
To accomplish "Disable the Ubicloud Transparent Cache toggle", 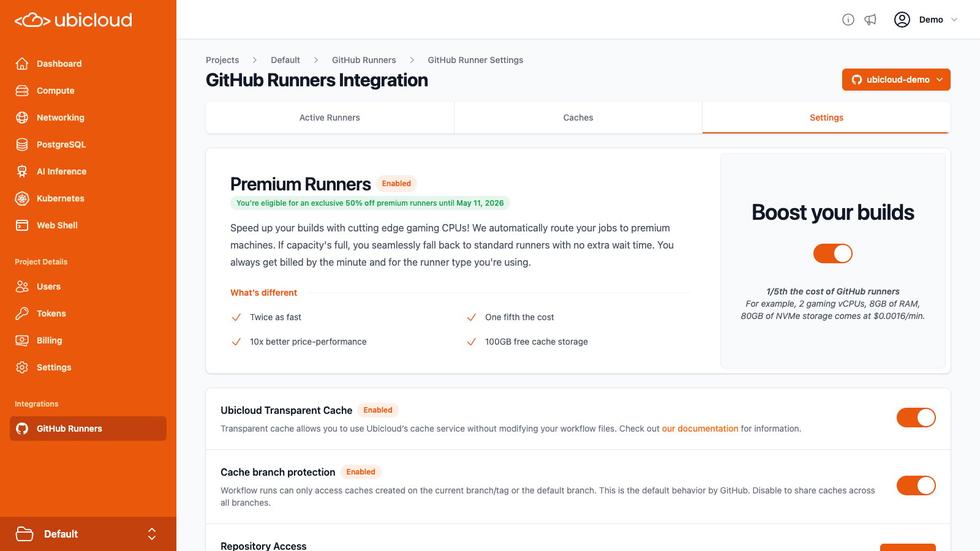I will (x=916, y=418).
